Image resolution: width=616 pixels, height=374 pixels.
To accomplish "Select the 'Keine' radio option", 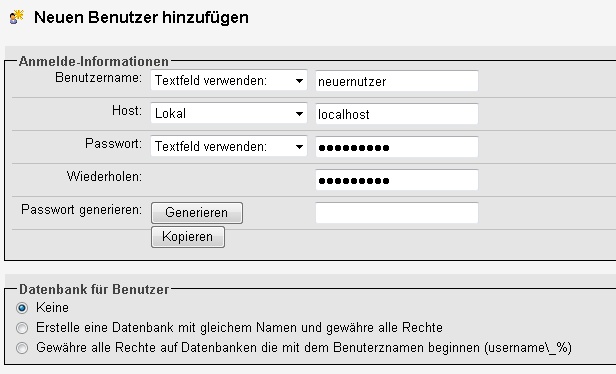I will pyautogui.click(x=22, y=308).
